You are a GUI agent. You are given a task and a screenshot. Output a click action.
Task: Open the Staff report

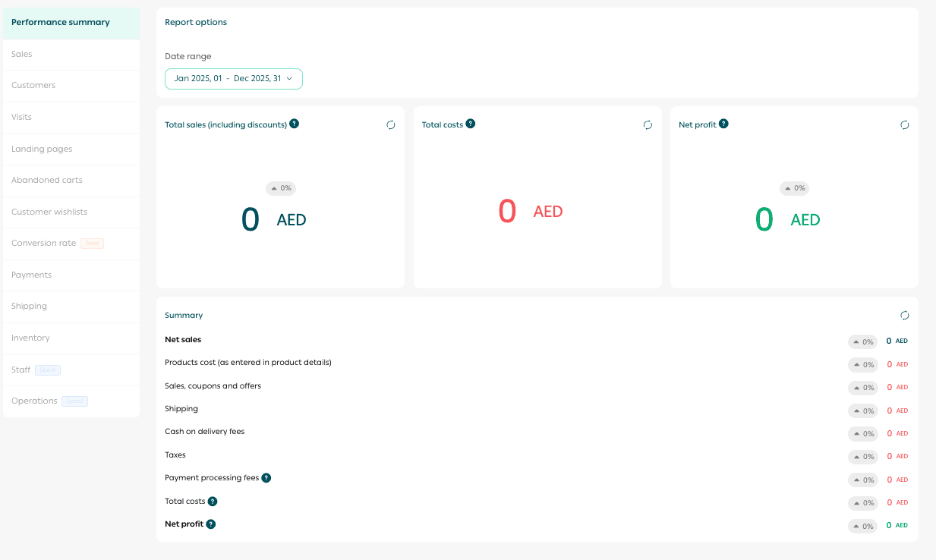[21, 370]
